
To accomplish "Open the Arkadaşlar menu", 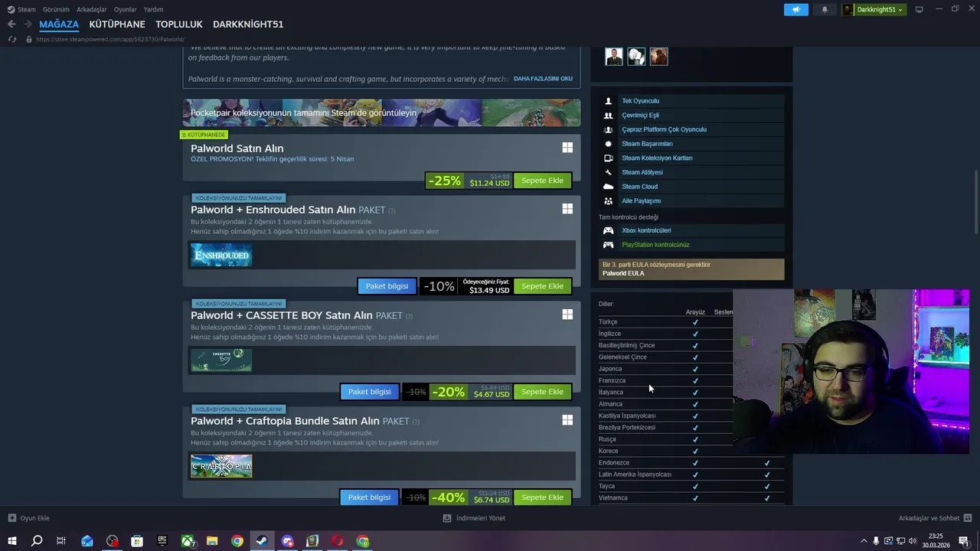I will [x=92, y=9].
